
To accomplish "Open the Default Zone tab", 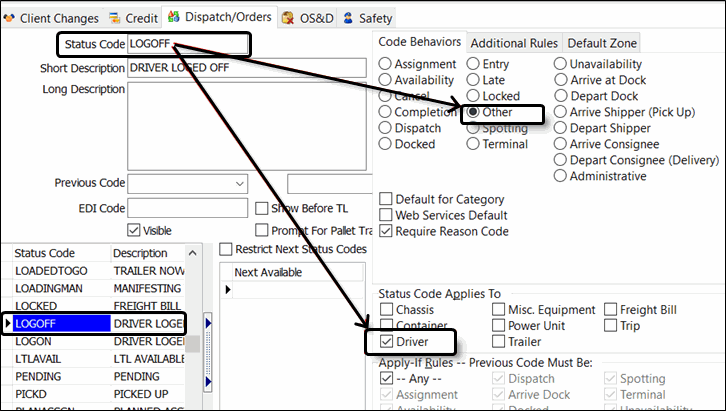I will click(x=602, y=43).
